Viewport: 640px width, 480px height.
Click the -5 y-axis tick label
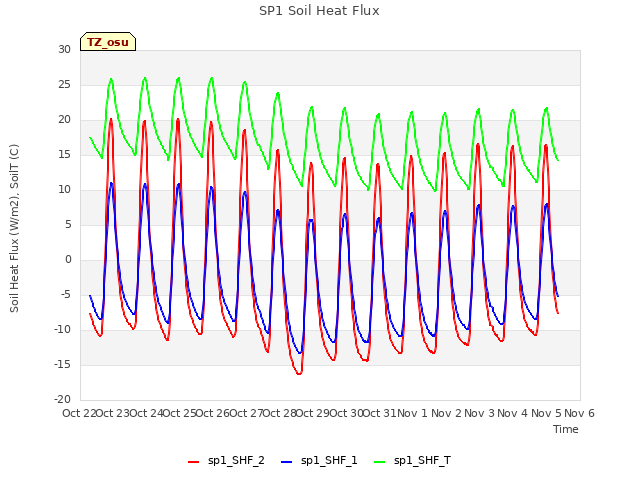click(65, 294)
